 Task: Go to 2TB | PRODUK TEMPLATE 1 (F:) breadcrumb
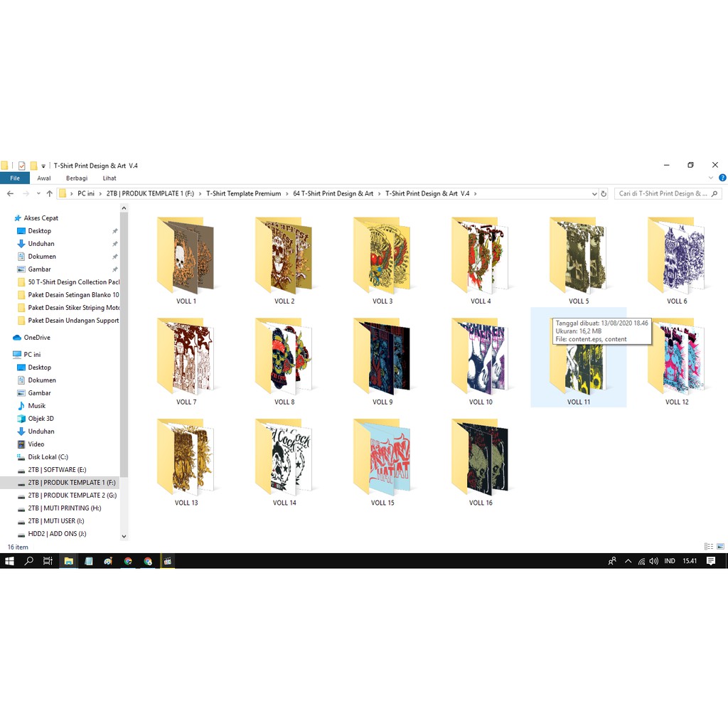tap(150, 193)
